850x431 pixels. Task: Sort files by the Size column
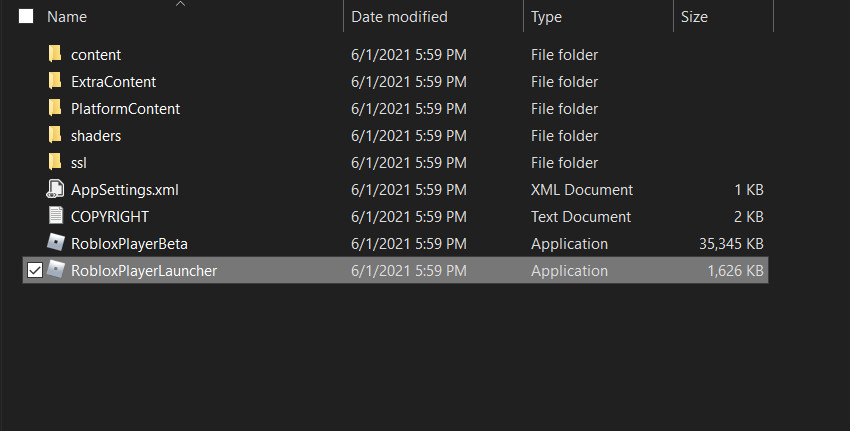(693, 17)
